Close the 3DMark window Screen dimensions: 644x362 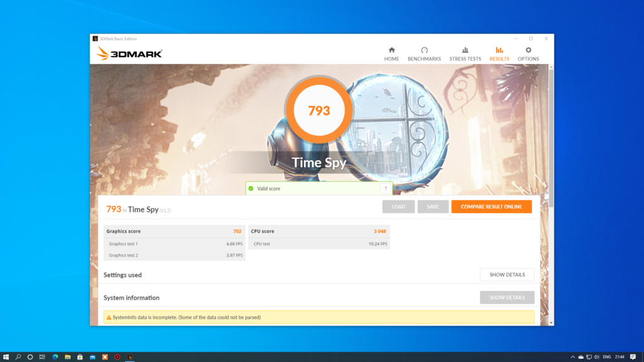click(547, 38)
